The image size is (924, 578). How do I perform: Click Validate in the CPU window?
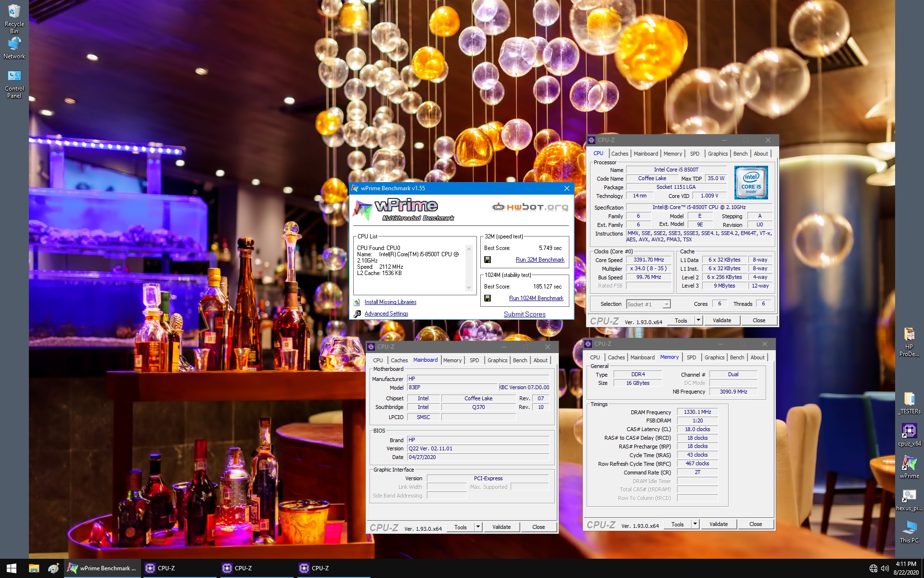721,320
